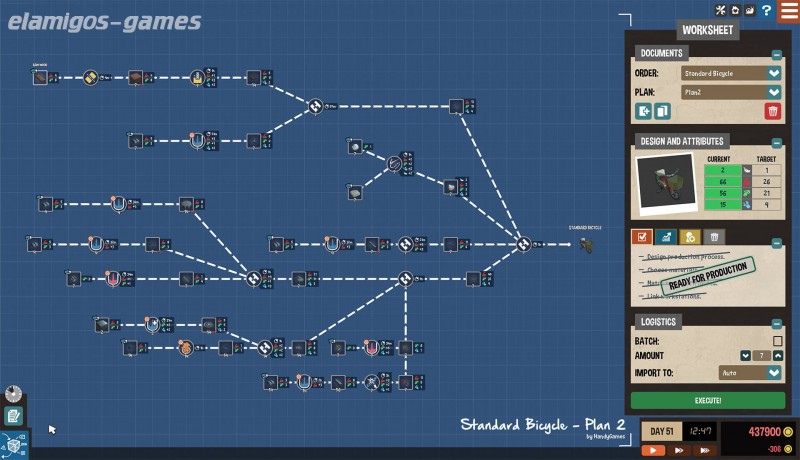Click the help question mark icon
Screen dimensions: 800x460
click(x=766, y=11)
